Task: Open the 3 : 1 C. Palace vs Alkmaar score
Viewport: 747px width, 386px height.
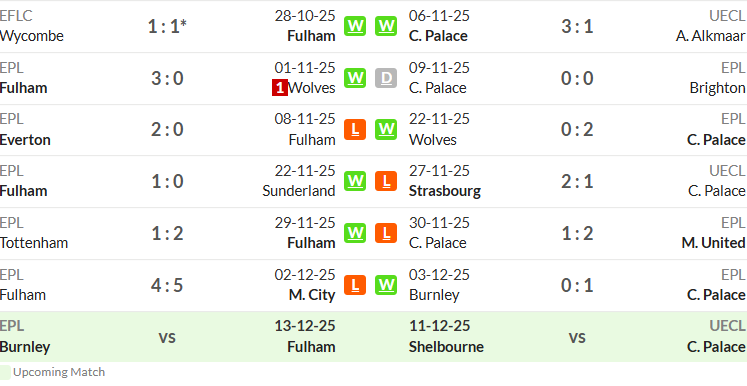Action: click(x=577, y=26)
